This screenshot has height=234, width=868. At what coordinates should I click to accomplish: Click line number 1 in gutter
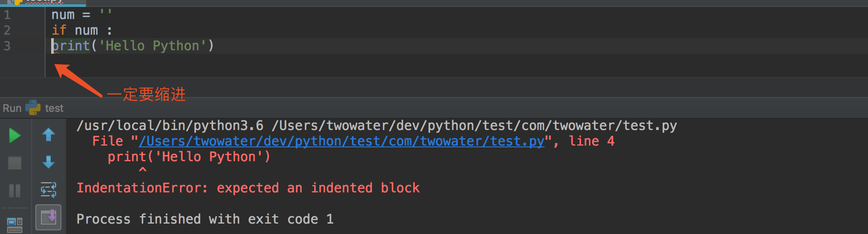click(x=7, y=15)
